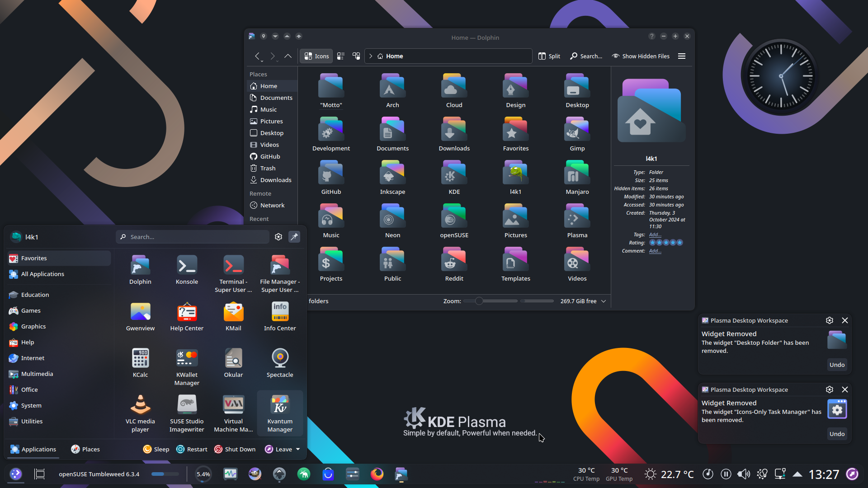Toggle Icons view mode button

pyautogui.click(x=316, y=56)
